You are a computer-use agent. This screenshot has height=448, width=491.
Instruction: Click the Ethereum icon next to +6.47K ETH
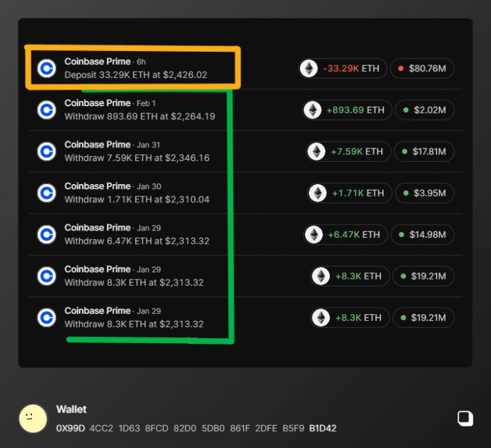click(314, 234)
